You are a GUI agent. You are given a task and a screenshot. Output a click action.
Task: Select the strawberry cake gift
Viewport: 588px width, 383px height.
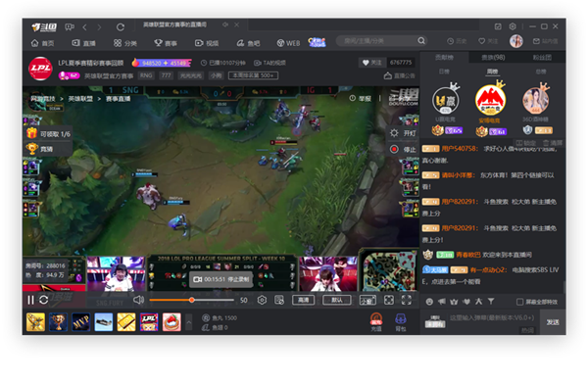(171, 322)
